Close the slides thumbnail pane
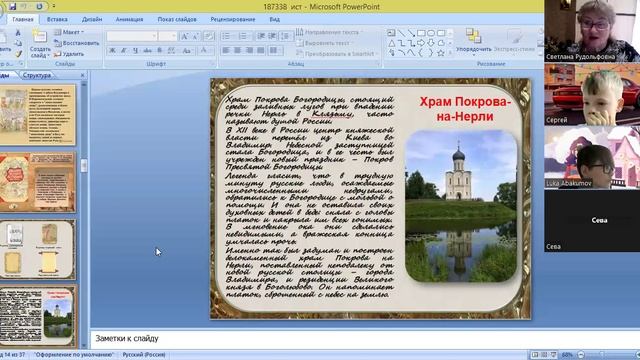Screen dimensions: 640x360 coord(82,75)
